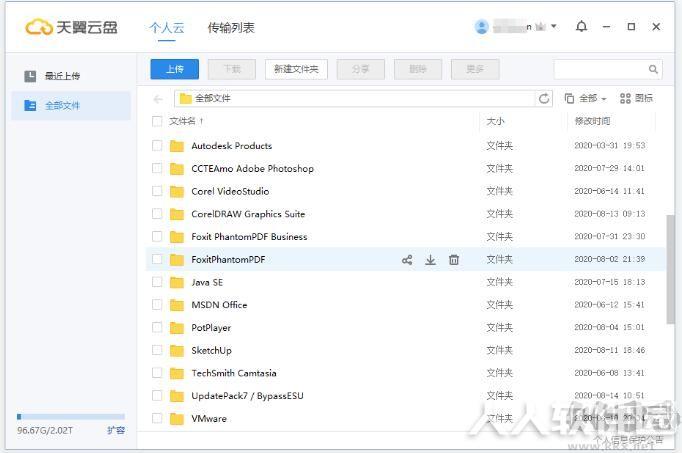Click the 扩容 link
The width and height of the screenshot is (682, 453).
click(x=116, y=430)
